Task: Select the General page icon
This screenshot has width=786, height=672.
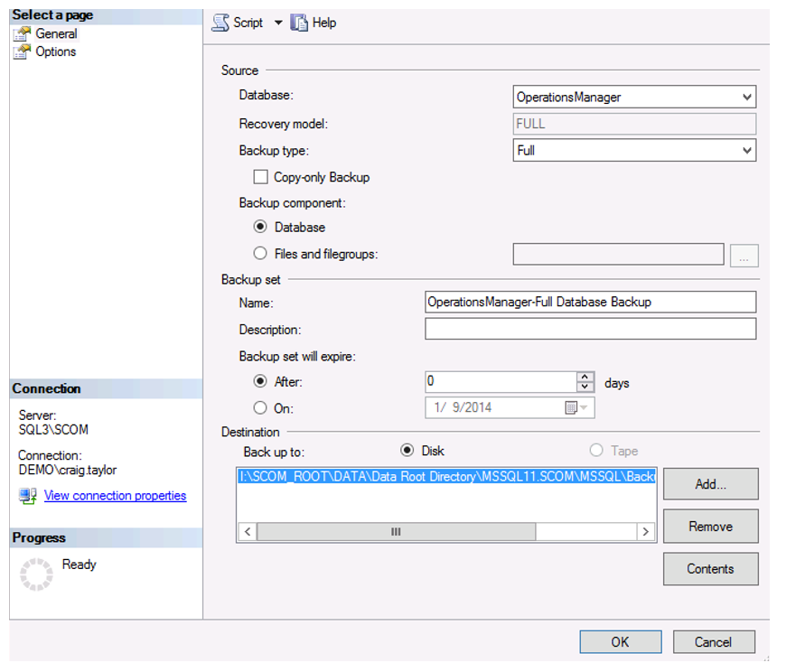Action: (22, 33)
